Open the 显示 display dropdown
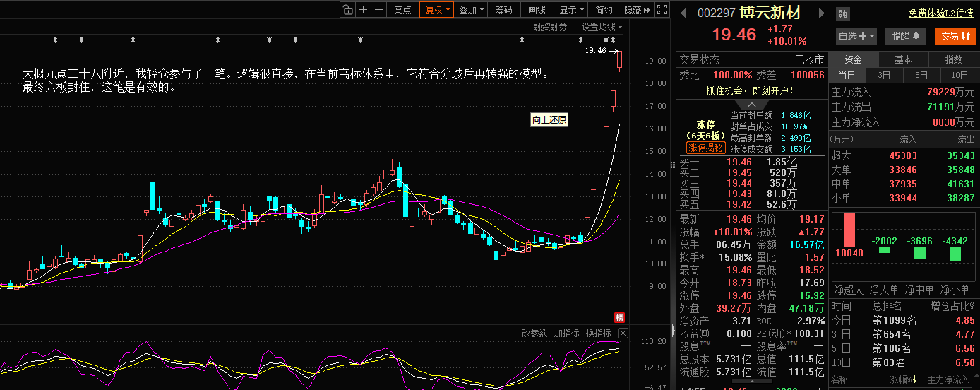 tap(571, 9)
